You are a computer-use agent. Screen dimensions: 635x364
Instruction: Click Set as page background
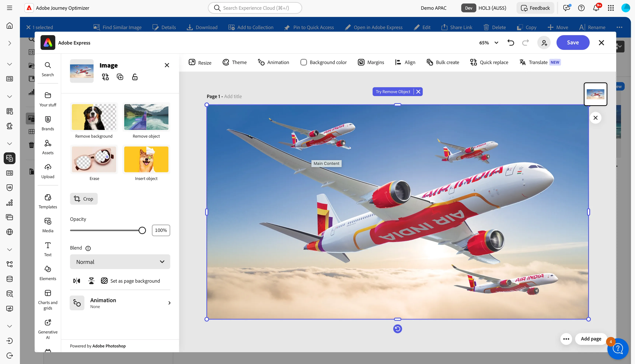pos(130,281)
